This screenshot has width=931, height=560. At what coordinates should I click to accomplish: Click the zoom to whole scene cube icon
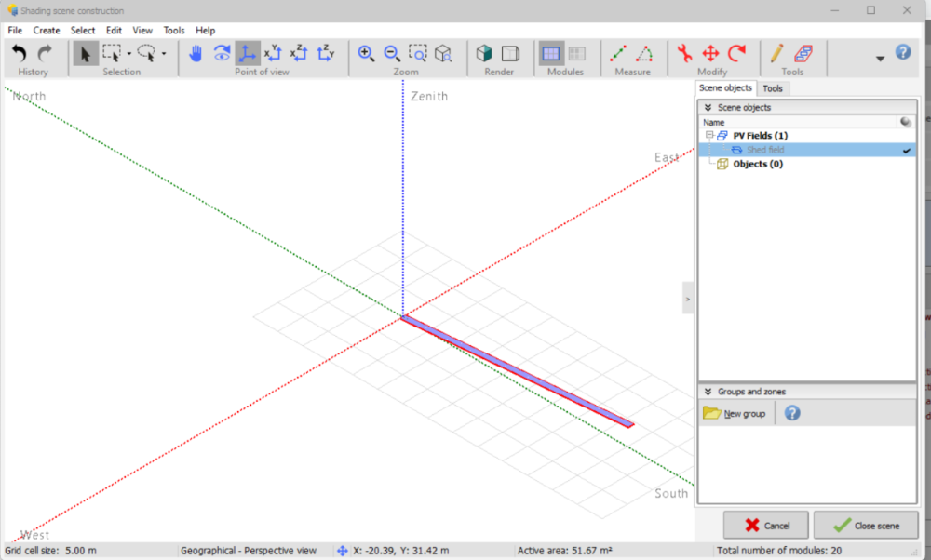(x=443, y=54)
